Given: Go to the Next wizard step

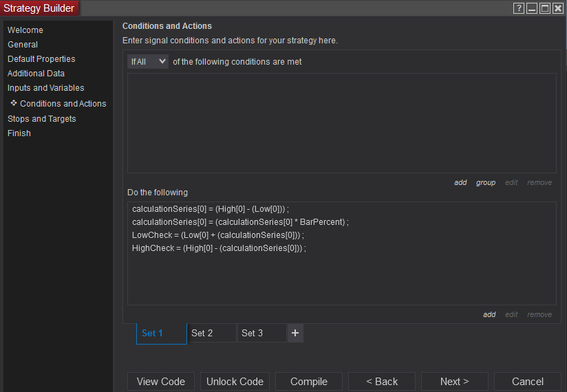Looking at the screenshot, I should [x=454, y=382].
